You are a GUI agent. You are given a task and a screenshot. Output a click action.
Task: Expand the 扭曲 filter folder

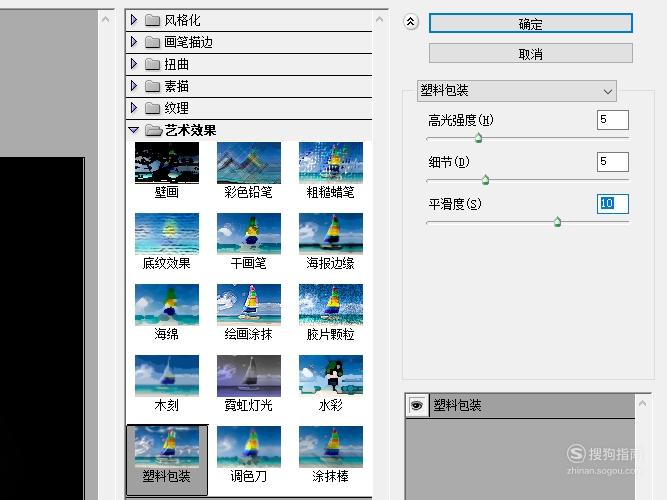click(x=134, y=64)
